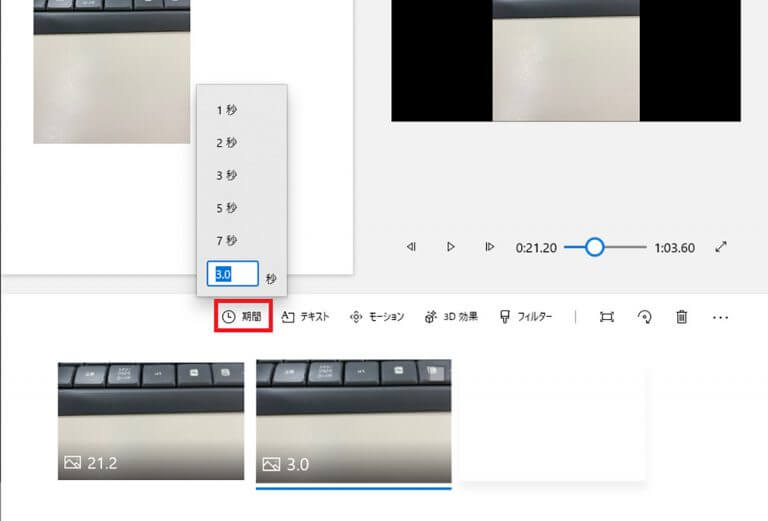
Task: Click the next frame button
Action: click(x=489, y=247)
